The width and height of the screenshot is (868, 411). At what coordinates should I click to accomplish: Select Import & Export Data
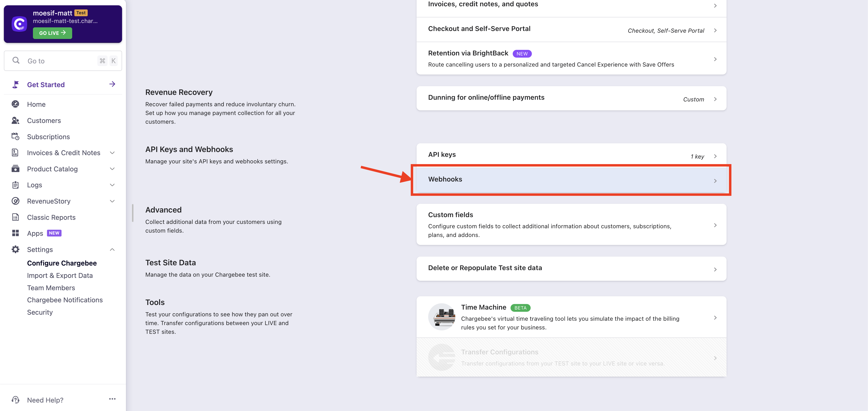click(x=60, y=275)
